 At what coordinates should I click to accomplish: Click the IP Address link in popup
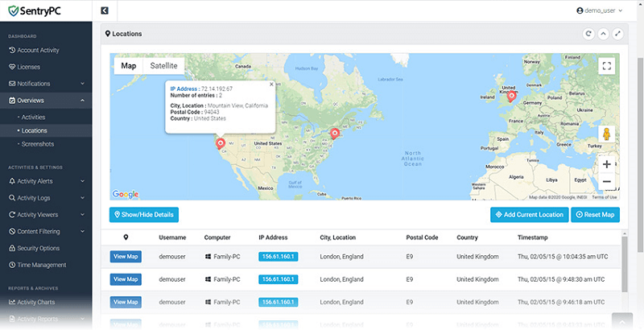pos(185,89)
